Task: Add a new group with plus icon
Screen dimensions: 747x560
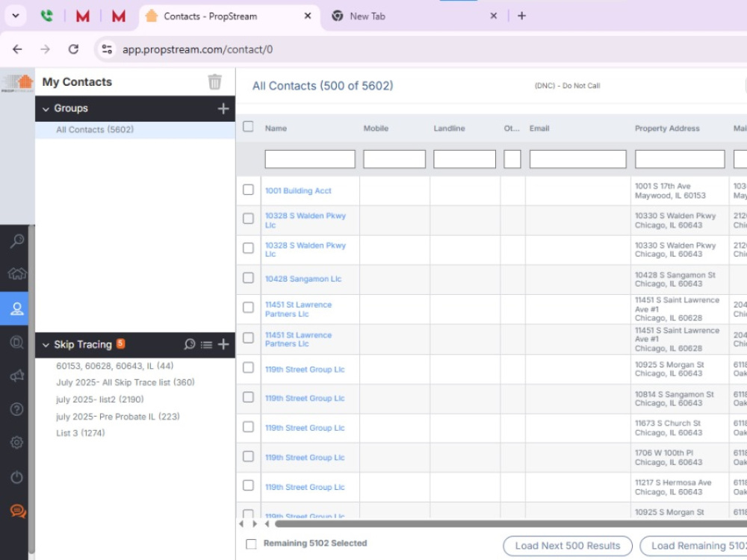Action: 223,108
